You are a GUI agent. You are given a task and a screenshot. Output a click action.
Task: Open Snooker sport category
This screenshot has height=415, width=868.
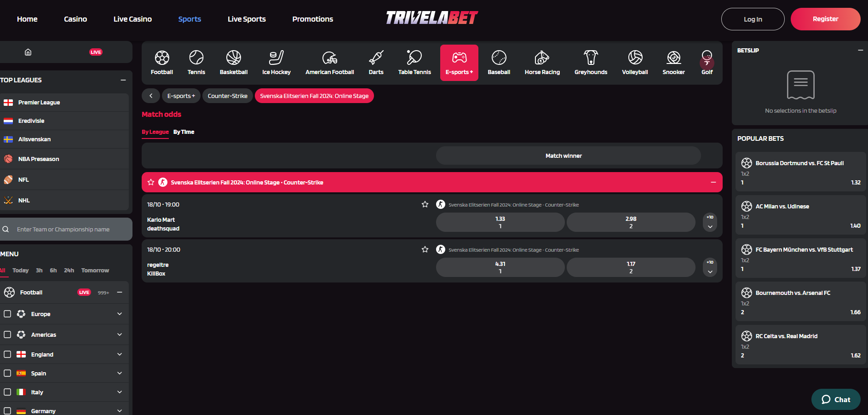pyautogui.click(x=674, y=63)
